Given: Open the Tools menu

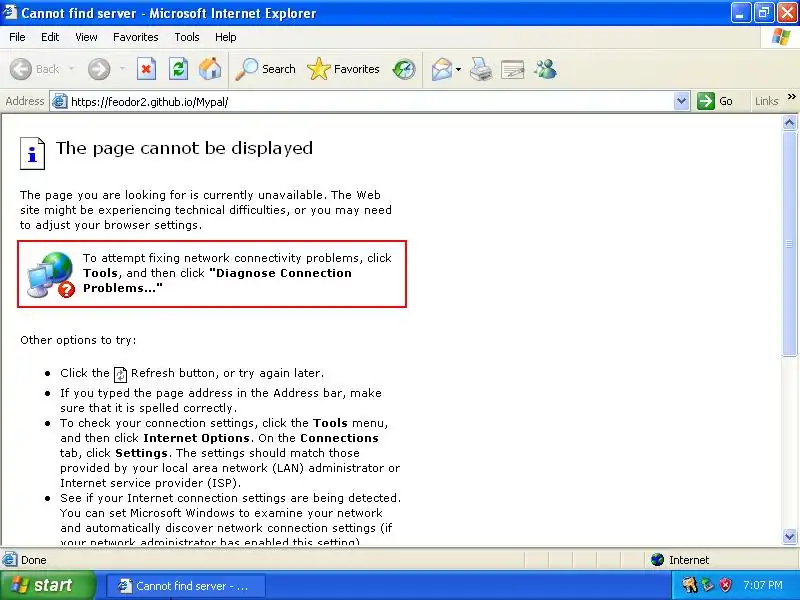Looking at the screenshot, I should 187,37.
